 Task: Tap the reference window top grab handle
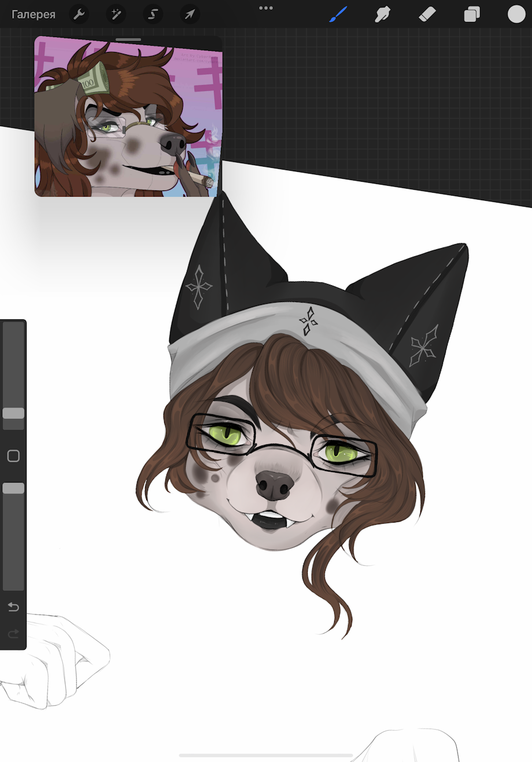[128, 40]
